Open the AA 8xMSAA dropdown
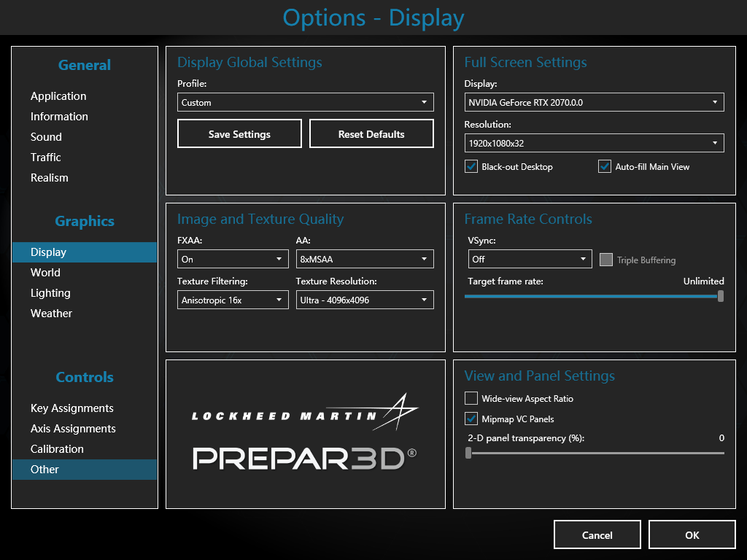Viewport: 747px width, 560px height. point(364,260)
